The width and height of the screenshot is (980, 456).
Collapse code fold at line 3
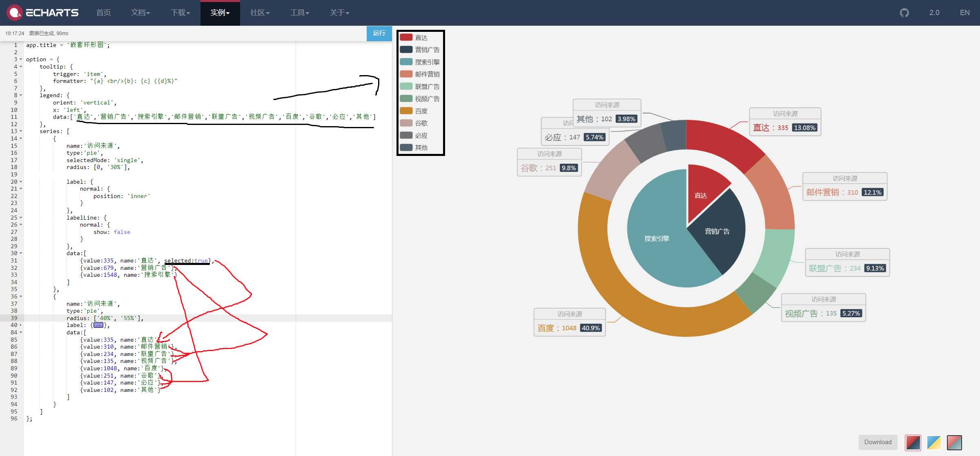tap(21, 60)
